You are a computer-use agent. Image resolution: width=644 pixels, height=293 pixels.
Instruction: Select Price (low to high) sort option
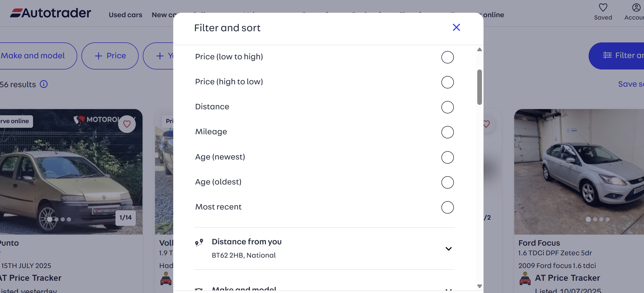[x=447, y=57]
